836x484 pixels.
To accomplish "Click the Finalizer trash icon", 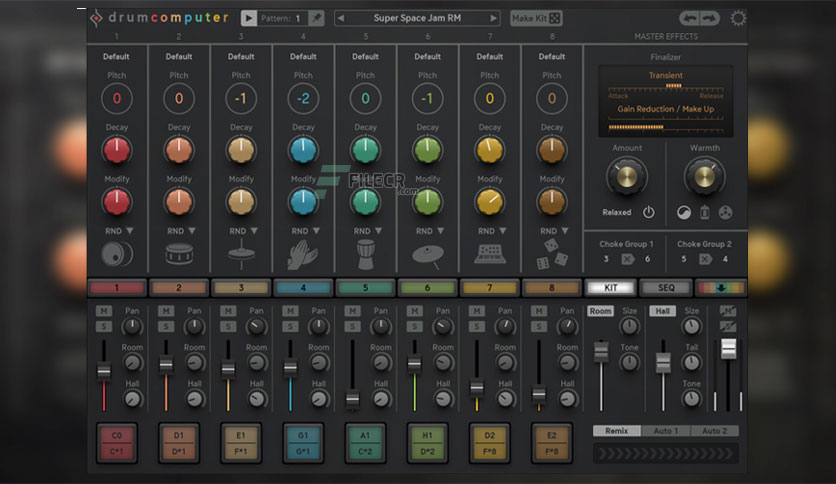I will 704,213.
